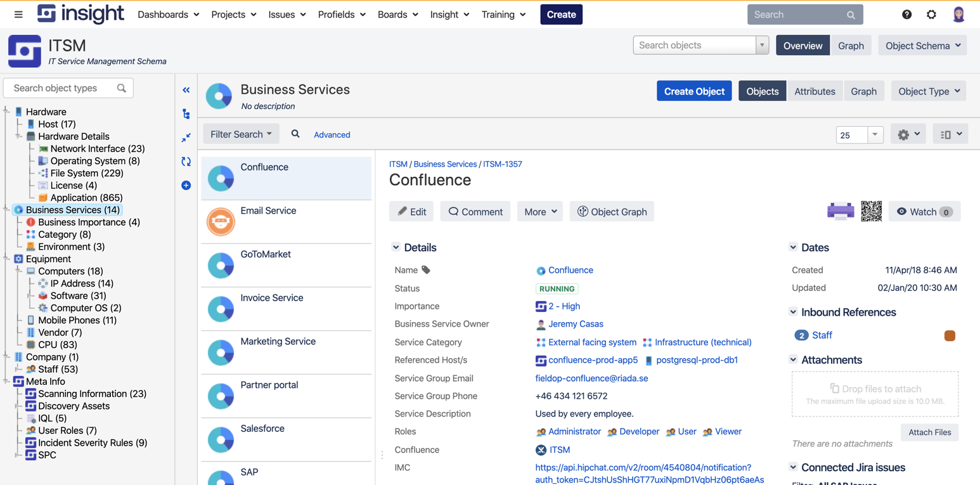Screen dimensions: 980x485
Task: Show the QR code for Confluence object
Action: click(872, 211)
